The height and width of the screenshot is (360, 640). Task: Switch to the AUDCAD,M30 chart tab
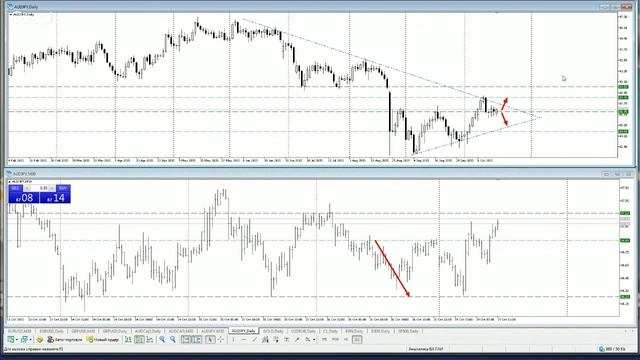(x=181, y=331)
